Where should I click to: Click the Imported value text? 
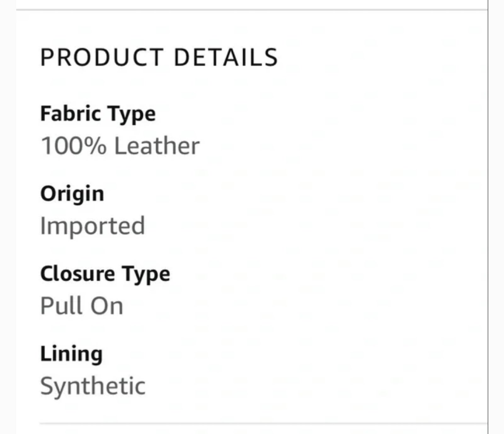click(93, 226)
